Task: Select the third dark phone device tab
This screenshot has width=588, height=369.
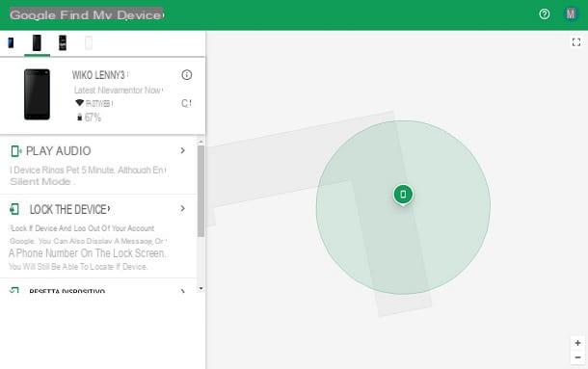Action: [x=63, y=42]
